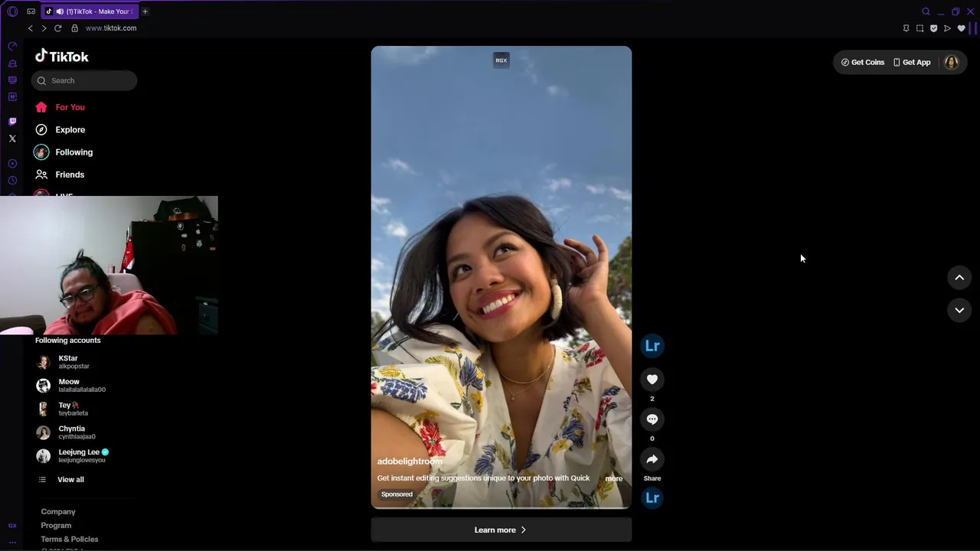Expand following accounts with View all
Viewport: 980px width, 551px height.
[x=62, y=480]
